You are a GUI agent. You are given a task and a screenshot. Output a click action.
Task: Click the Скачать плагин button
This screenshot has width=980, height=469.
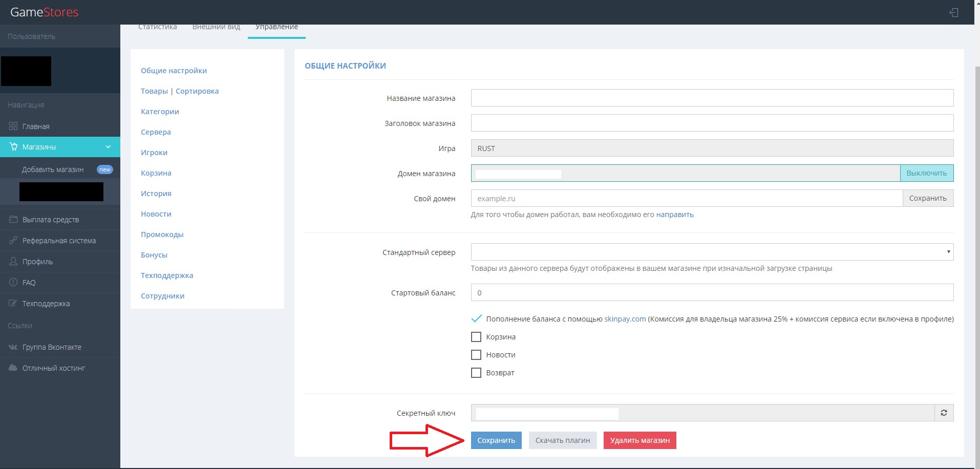coord(563,440)
